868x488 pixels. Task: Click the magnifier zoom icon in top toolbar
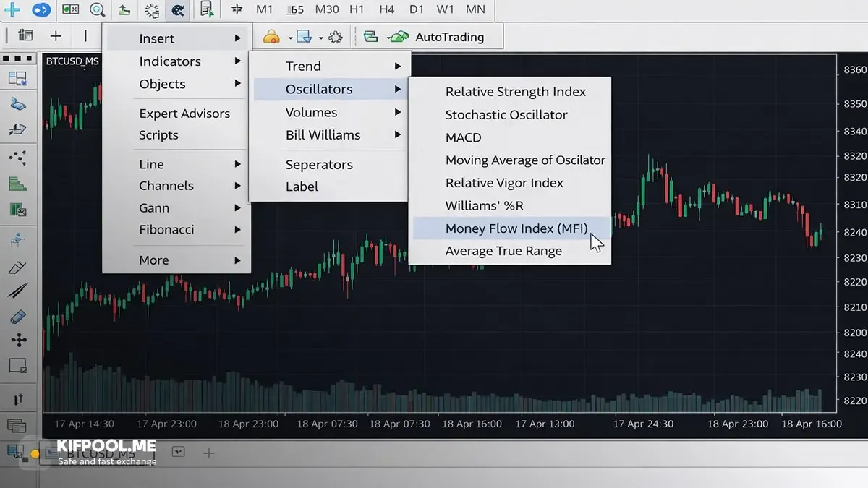click(x=97, y=10)
